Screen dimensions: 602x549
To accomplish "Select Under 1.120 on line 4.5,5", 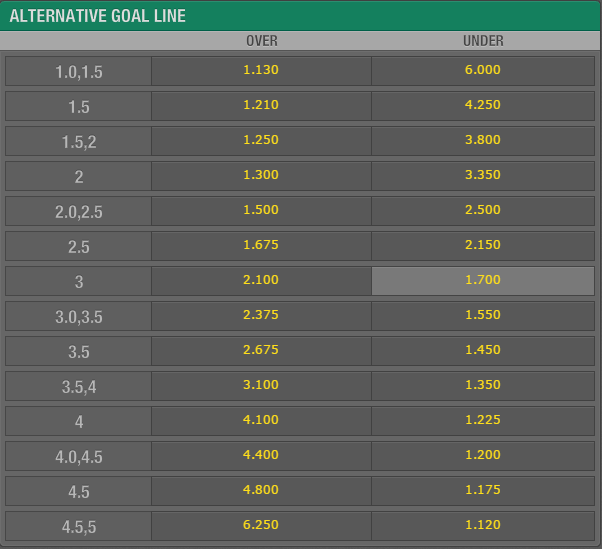I will coord(483,526).
